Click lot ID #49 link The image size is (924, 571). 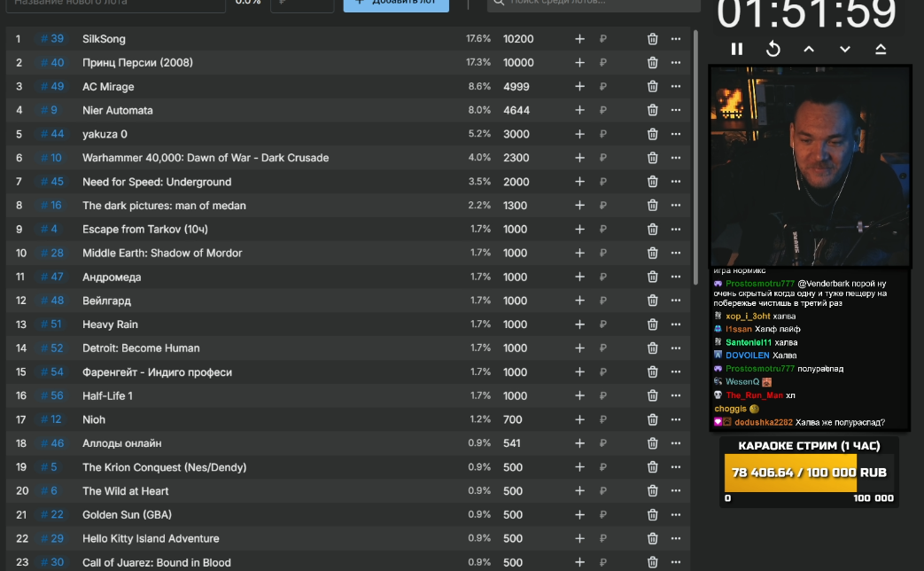[52, 86]
